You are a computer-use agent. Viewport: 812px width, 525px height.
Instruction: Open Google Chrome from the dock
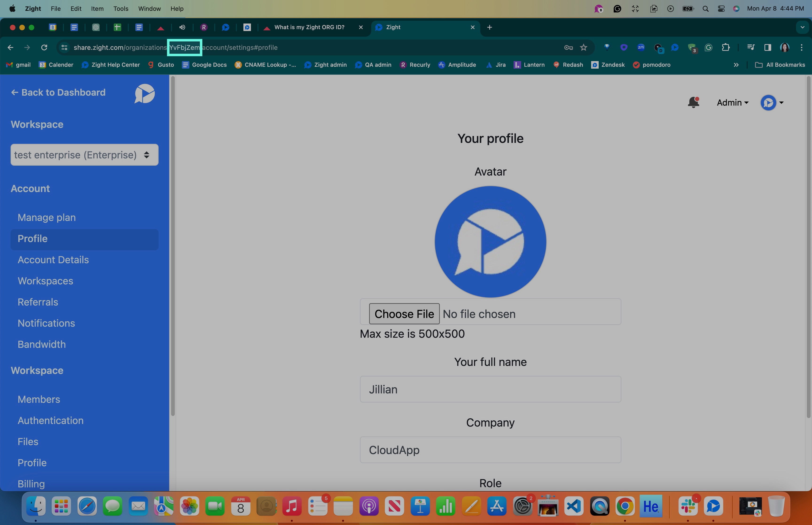point(625,506)
